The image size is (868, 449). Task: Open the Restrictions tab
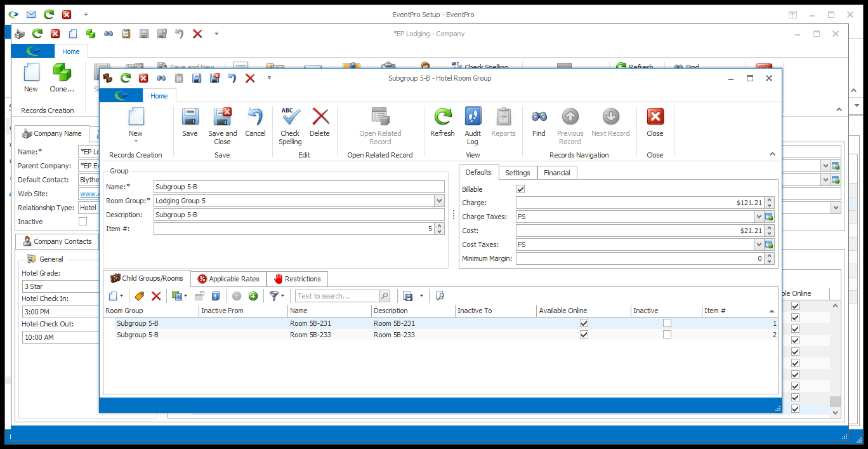(298, 279)
